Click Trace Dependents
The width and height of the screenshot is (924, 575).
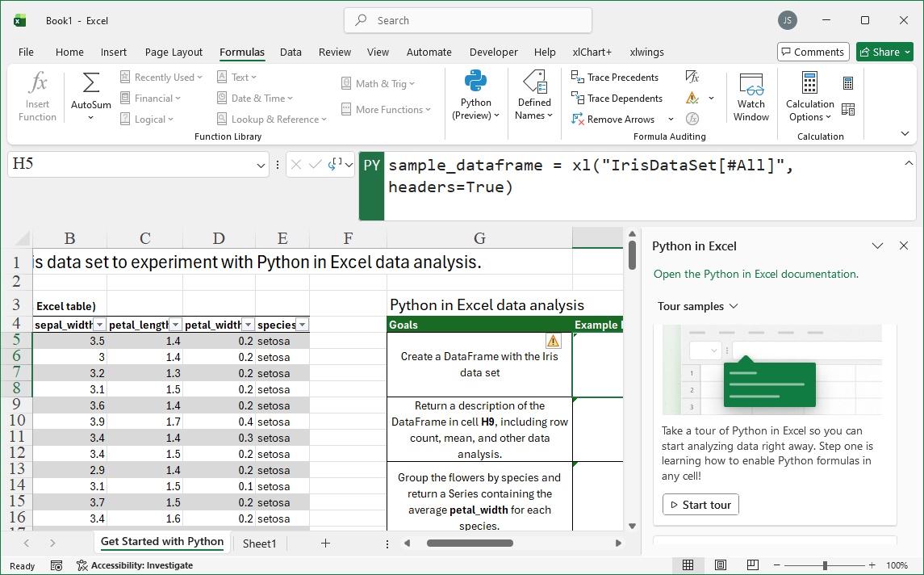[x=617, y=99]
